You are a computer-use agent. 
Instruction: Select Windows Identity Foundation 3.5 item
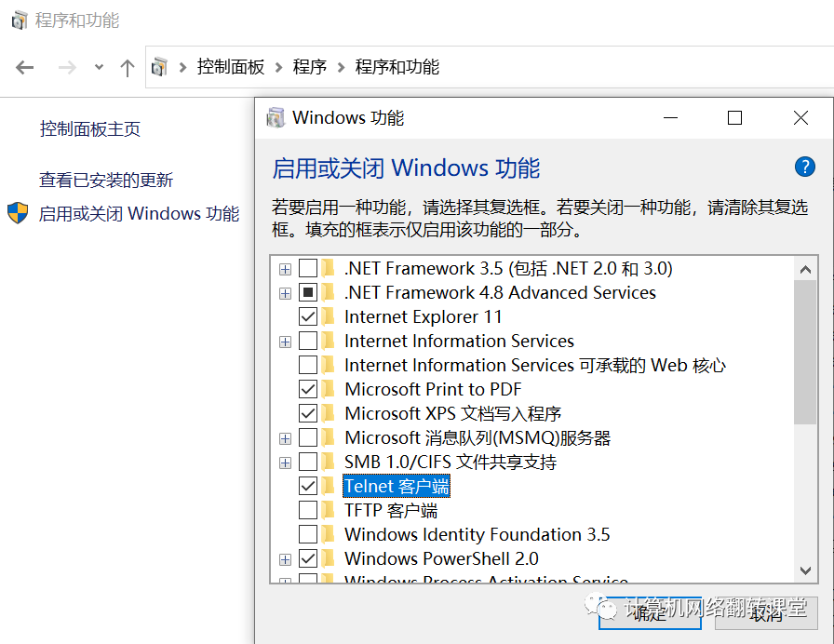pos(478,534)
